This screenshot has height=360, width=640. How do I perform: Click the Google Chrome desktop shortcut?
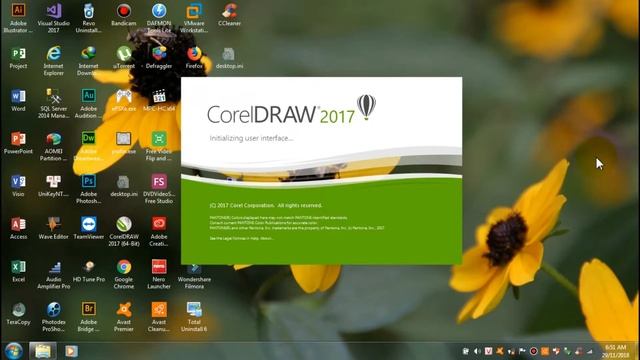[124, 274]
